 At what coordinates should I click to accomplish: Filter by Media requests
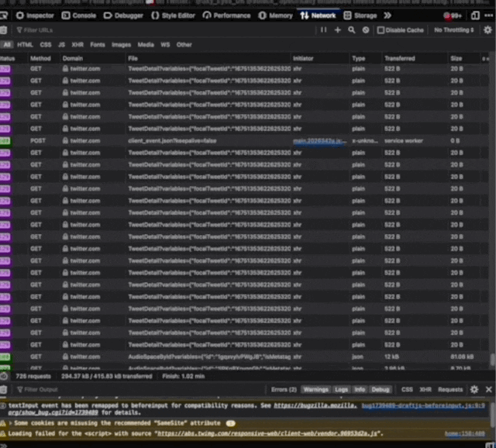146,45
